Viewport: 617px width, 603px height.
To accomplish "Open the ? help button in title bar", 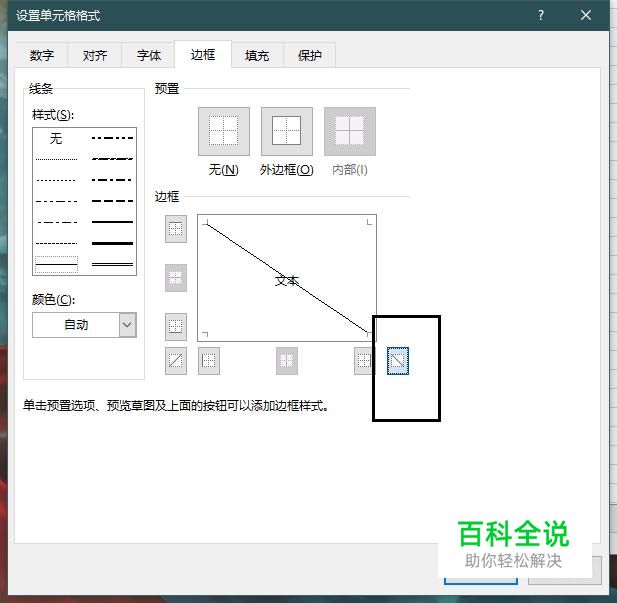I will [x=541, y=15].
